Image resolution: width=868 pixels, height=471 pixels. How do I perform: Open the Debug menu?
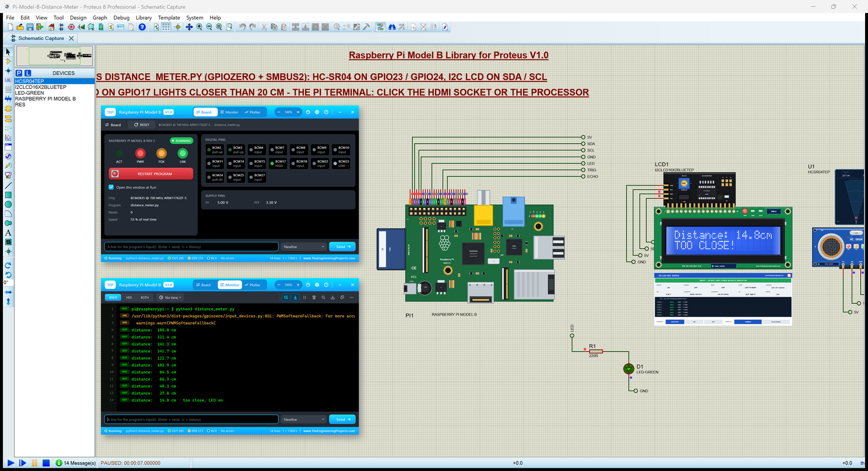coord(122,17)
